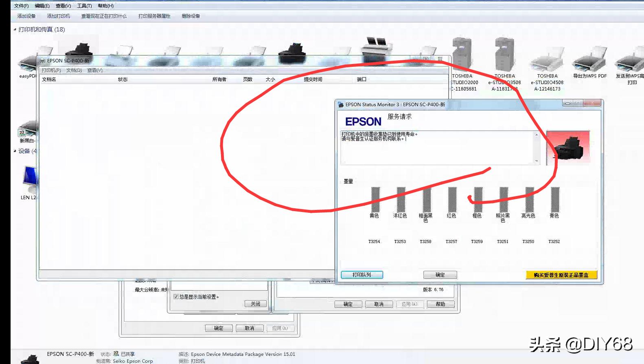Viewport: 644px width, 364px height.
Task: Sort print queue by 端口 column
Action: (361, 79)
